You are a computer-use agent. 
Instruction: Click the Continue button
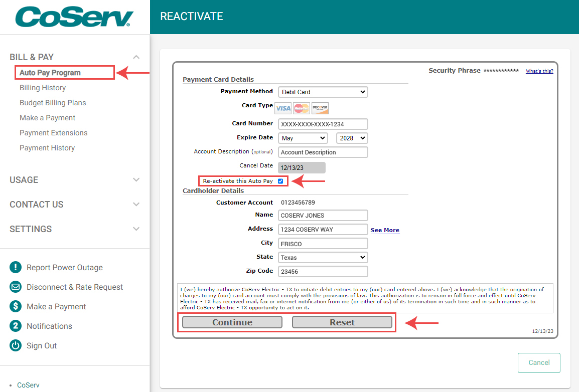click(x=230, y=322)
